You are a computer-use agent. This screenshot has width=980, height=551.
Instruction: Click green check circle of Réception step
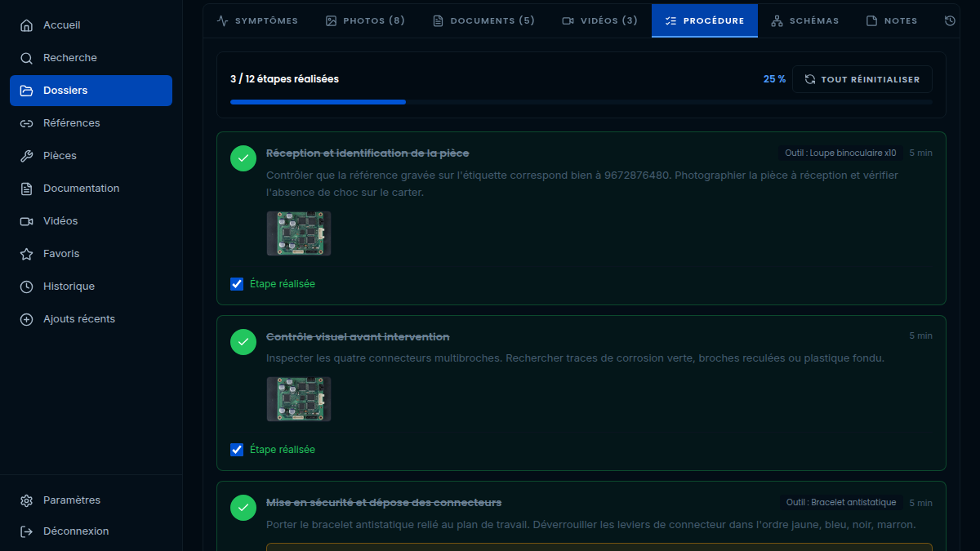[x=243, y=158]
